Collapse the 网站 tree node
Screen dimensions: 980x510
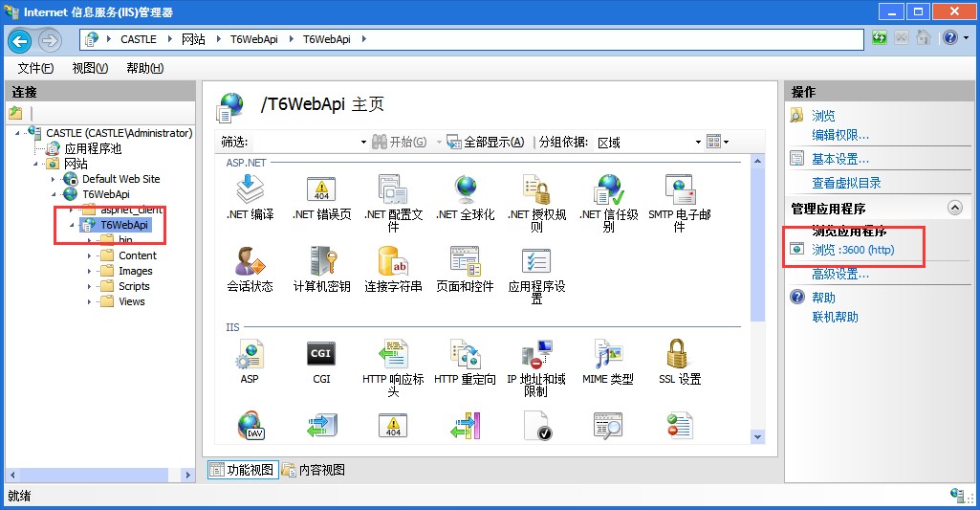35,164
